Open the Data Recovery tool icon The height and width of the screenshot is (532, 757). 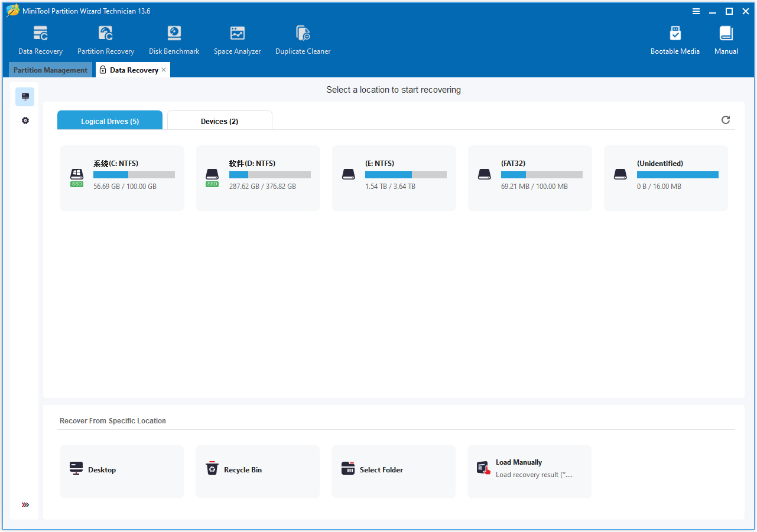pyautogui.click(x=40, y=34)
